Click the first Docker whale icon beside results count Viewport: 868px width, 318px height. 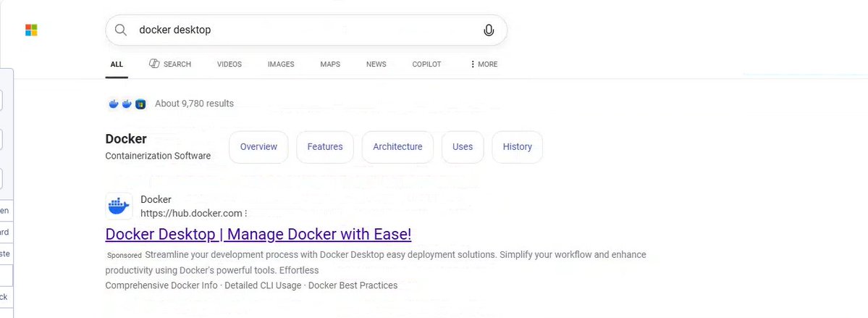(x=114, y=104)
